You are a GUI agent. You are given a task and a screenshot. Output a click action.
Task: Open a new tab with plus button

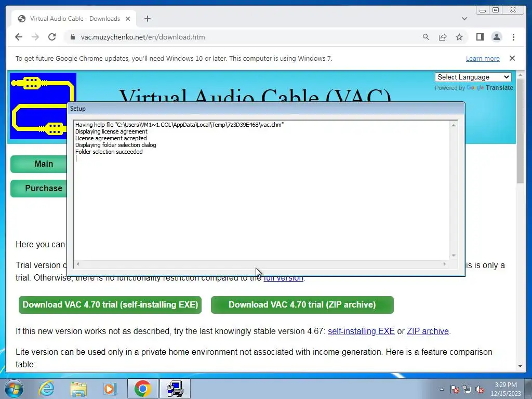[x=147, y=19]
